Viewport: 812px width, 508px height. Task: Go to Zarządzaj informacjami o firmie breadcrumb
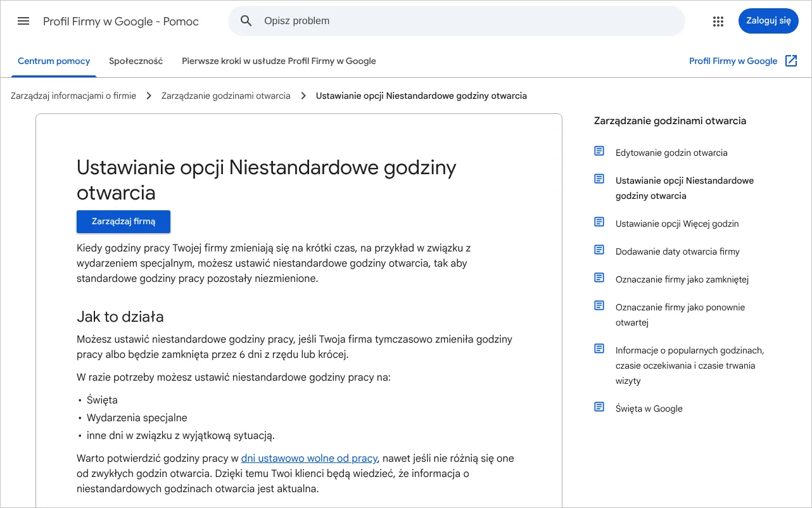point(73,96)
